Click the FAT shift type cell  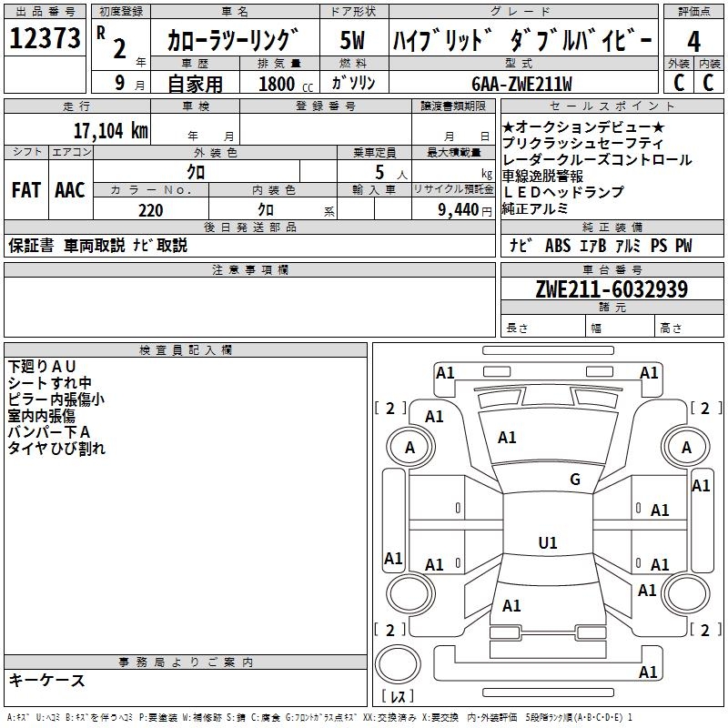(x=25, y=189)
